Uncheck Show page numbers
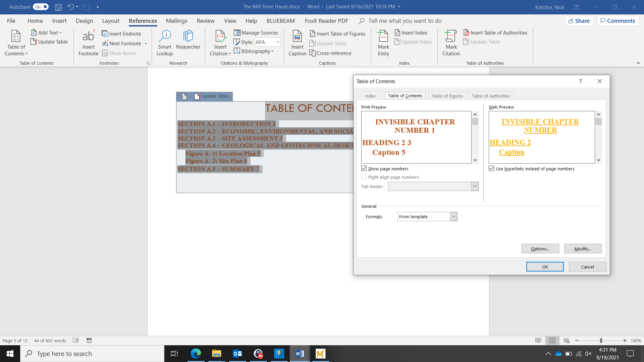This screenshot has width=644, height=362. [364, 169]
